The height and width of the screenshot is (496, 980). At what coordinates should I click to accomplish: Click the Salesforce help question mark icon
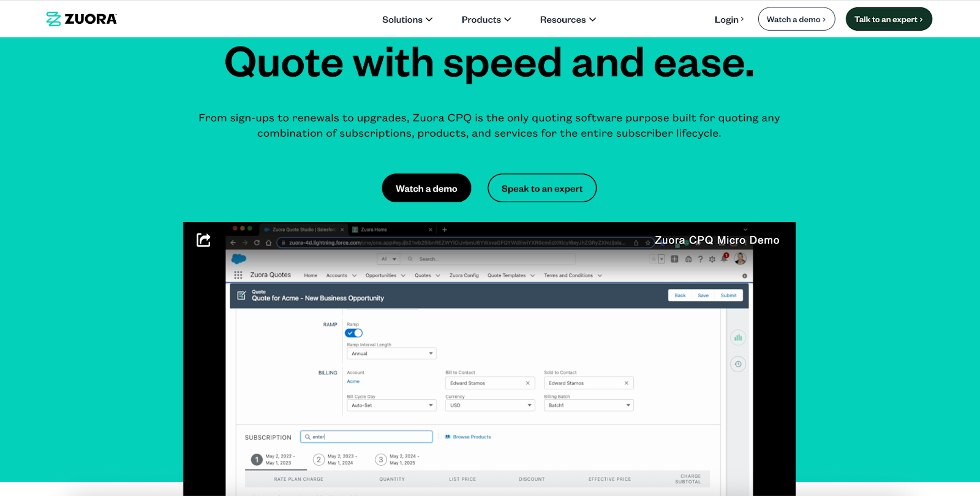coord(701,259)
